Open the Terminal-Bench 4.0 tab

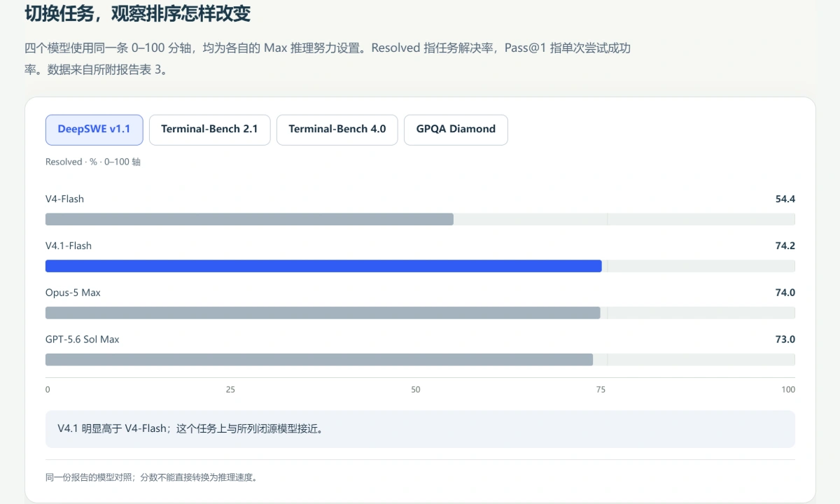click(x=337, y=129)
